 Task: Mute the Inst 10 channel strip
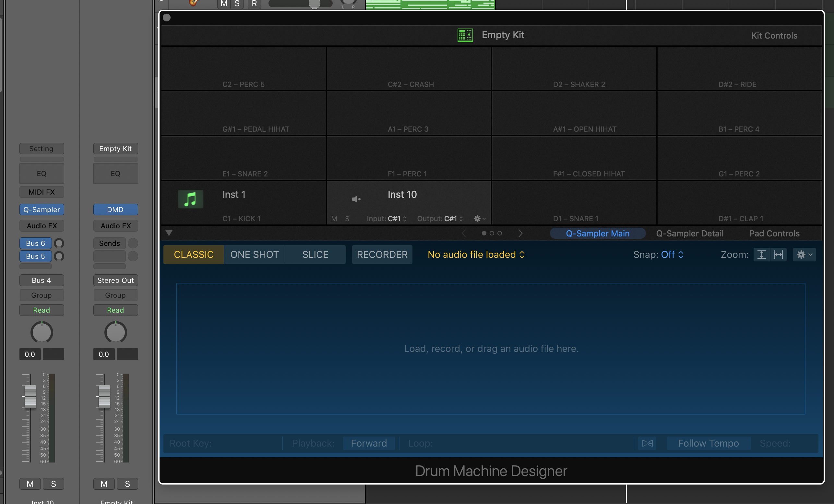point(30,484)
